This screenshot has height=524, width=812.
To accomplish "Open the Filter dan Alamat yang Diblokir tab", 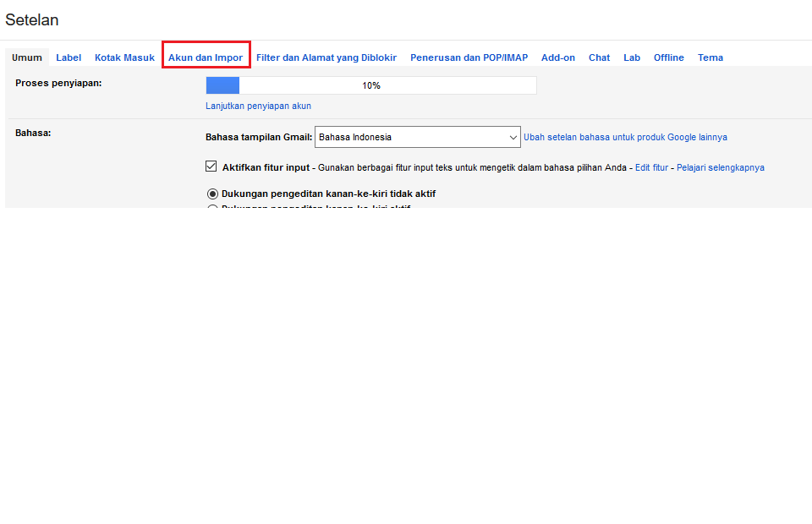I will point(325,57).
